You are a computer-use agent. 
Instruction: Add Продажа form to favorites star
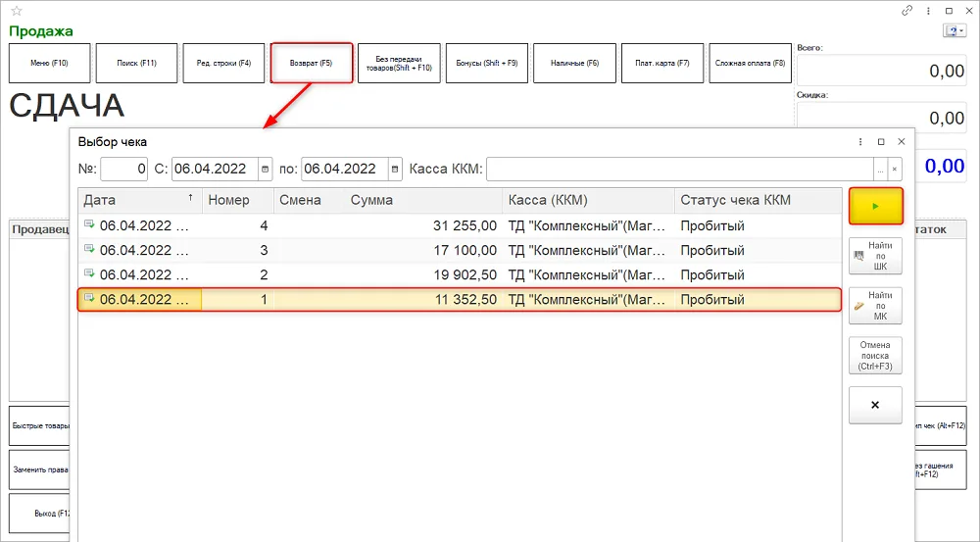tap(17, 11)
